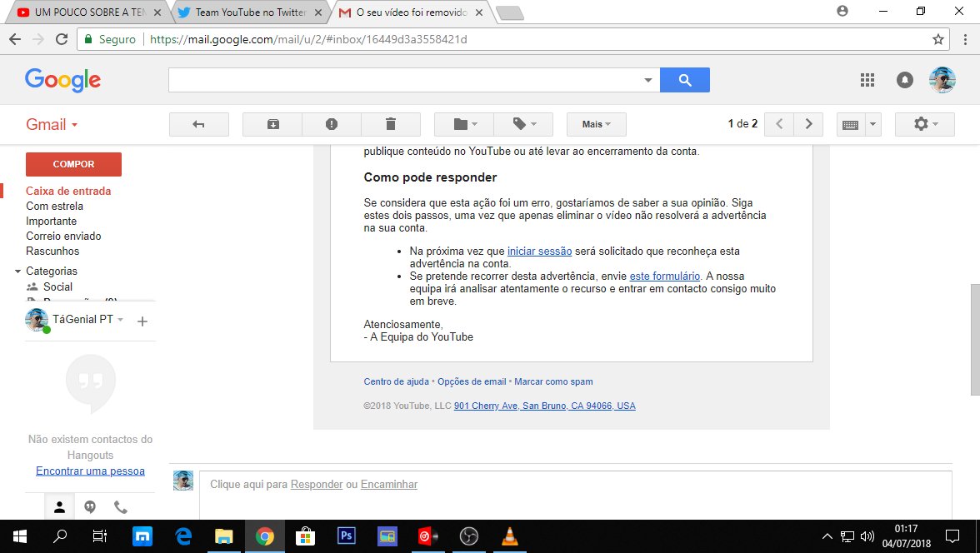Image resolution: width=980 pixels, height=553 pixels.
Task: Open the 901 Cherry Ave address link
Action: 544,406
